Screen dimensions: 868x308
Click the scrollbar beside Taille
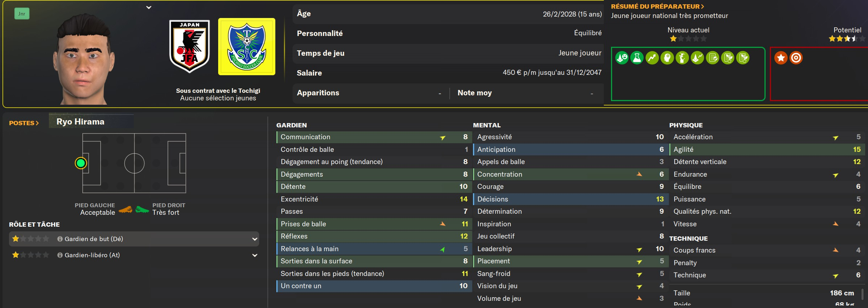tap(862, 294)
